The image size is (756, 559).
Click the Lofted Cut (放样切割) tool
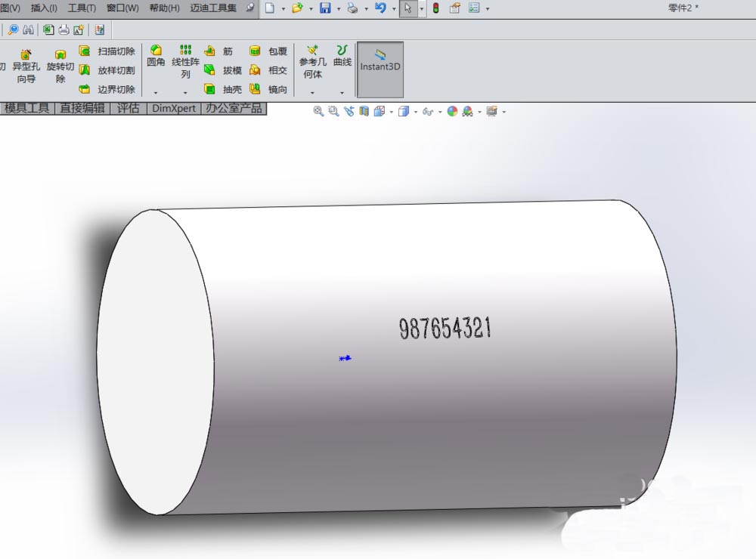click(x=107, y=70)
